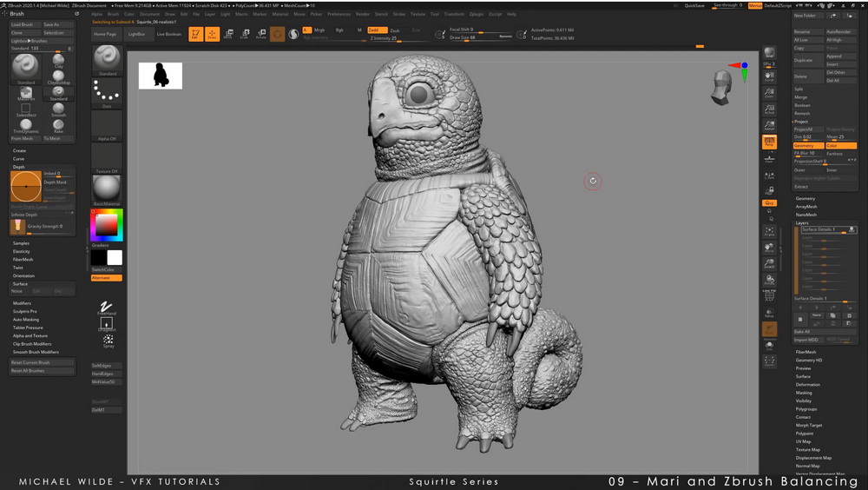Toggle the Rgb channel button
Screen dimensions: 868x490
[x=339, y=30]
